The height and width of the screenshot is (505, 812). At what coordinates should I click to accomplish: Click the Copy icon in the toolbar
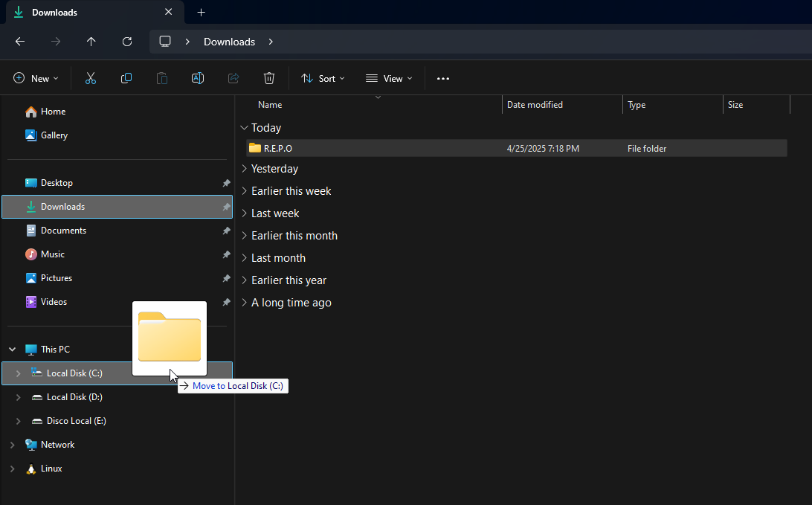tap(126, 78)
